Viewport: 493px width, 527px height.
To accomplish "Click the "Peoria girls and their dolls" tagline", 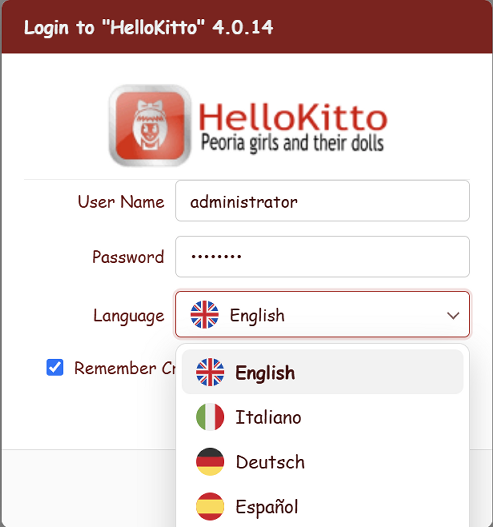I will [292, 143].
